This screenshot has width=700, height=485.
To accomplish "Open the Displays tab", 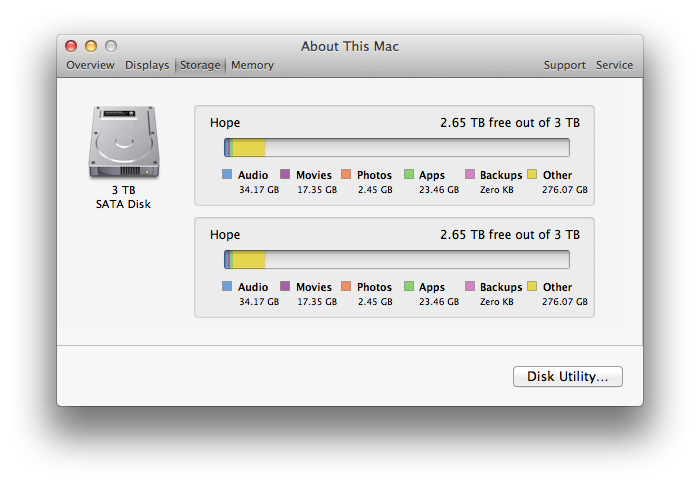I will pos(147,65).
